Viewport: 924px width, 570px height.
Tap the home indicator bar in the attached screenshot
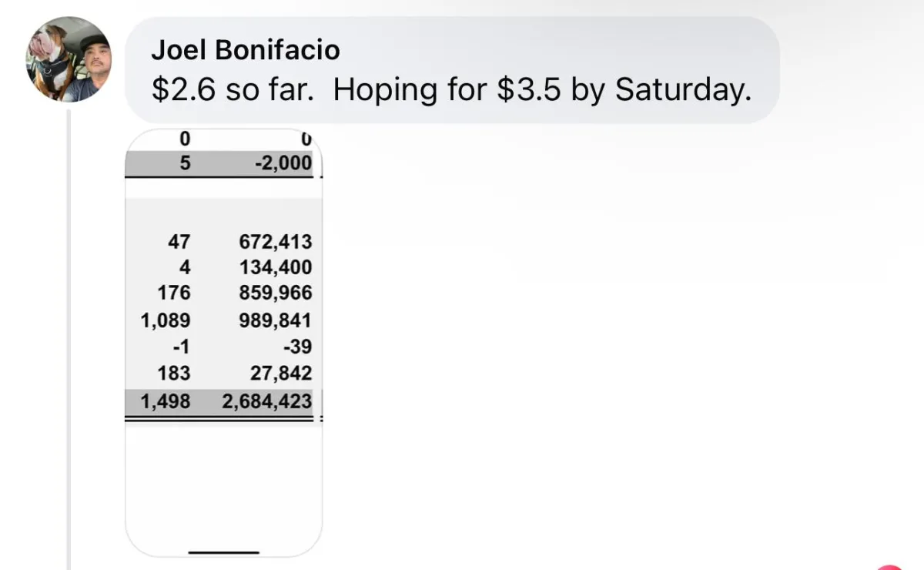224,552
